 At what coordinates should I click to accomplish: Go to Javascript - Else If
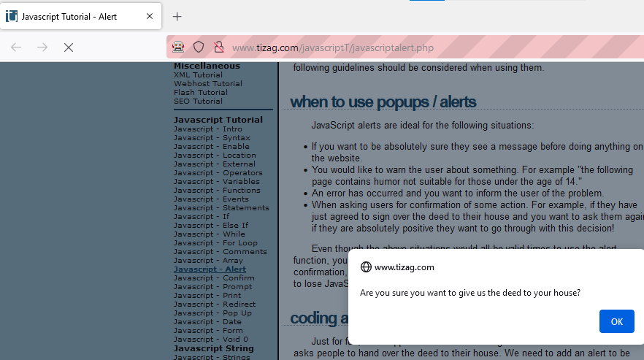coord(211,225)
